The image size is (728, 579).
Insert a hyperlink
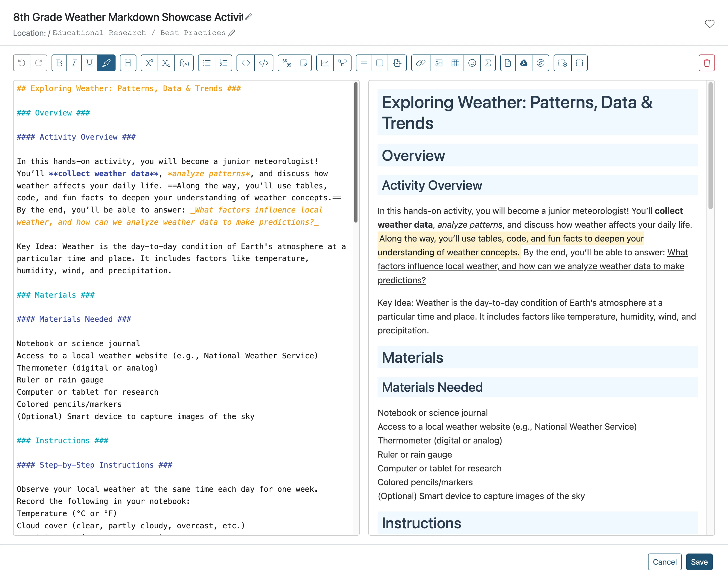(x=421, y=63)
